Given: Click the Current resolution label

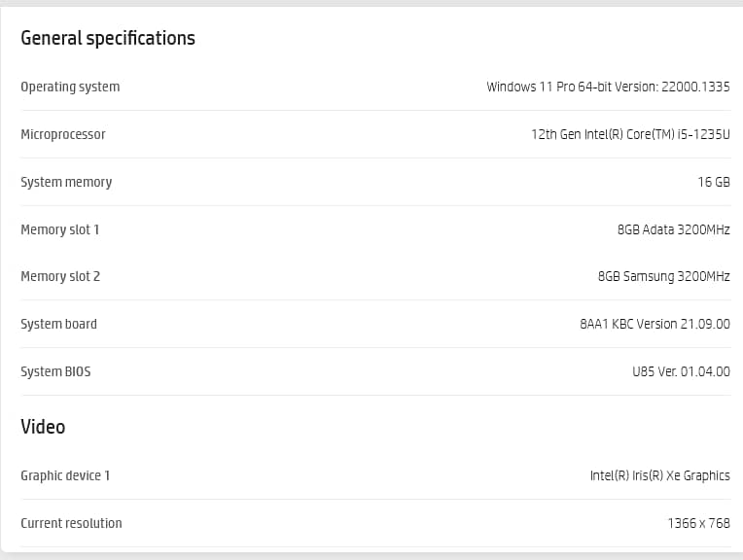Looking at the screenshot, I should point(71,523).
